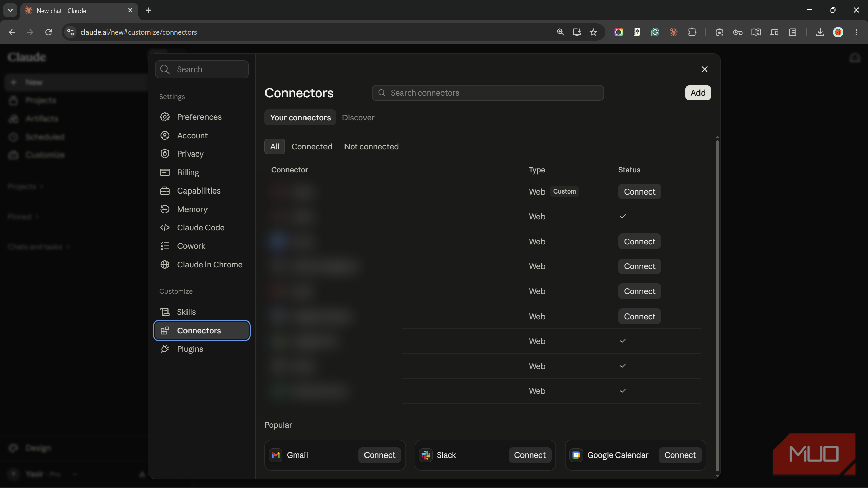Select Connectors in the sidebar

click(x=201, y=330)
